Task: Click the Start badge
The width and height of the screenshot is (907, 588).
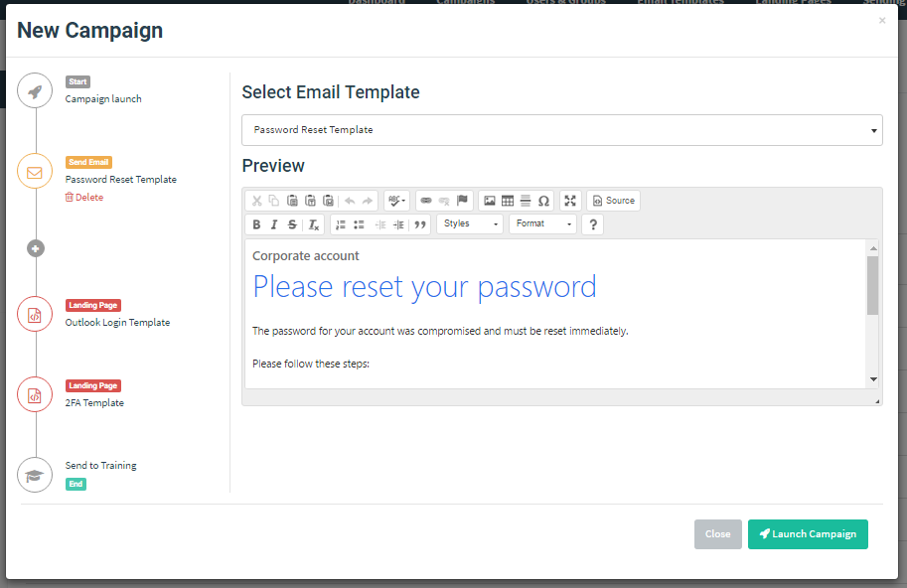Action: pos(77,82)
